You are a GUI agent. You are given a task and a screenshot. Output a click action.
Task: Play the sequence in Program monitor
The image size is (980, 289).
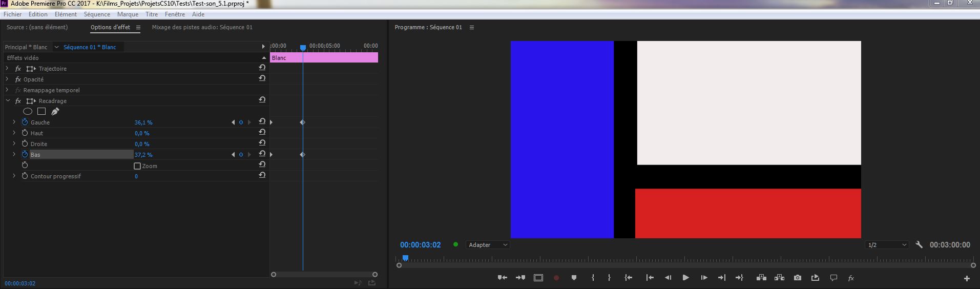coord(685,278)
